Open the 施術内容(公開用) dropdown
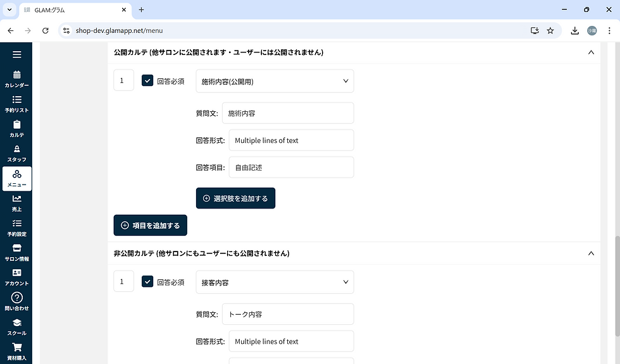The height and width of the screenshot is (364, 620). (275, 82)
